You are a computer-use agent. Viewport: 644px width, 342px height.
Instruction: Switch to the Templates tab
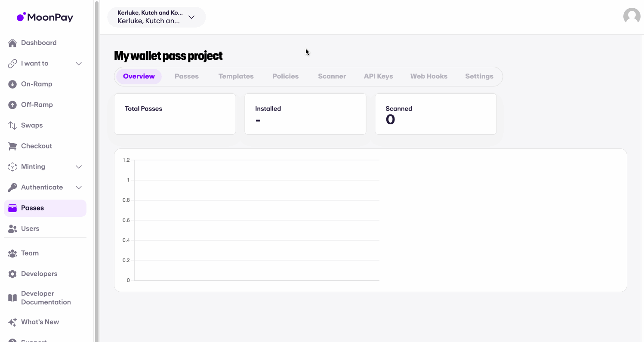coord(236,77)
